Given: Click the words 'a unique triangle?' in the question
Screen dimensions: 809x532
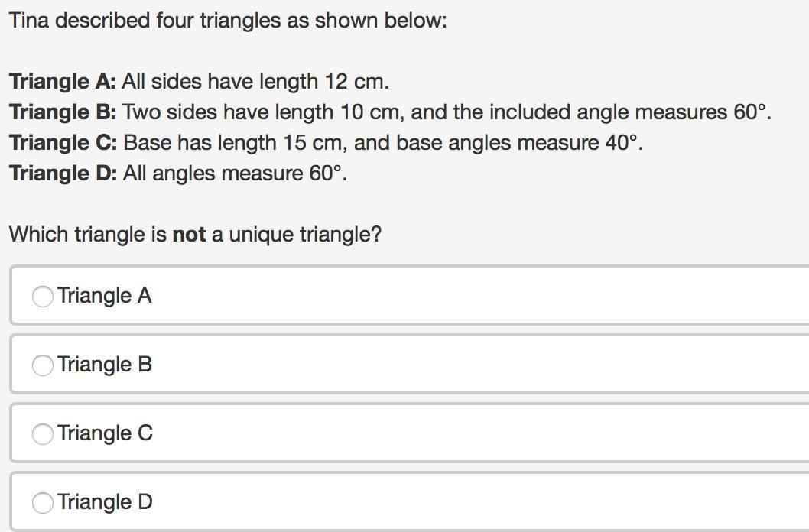Looking at the screenshot, I should [x=297, y=235].
